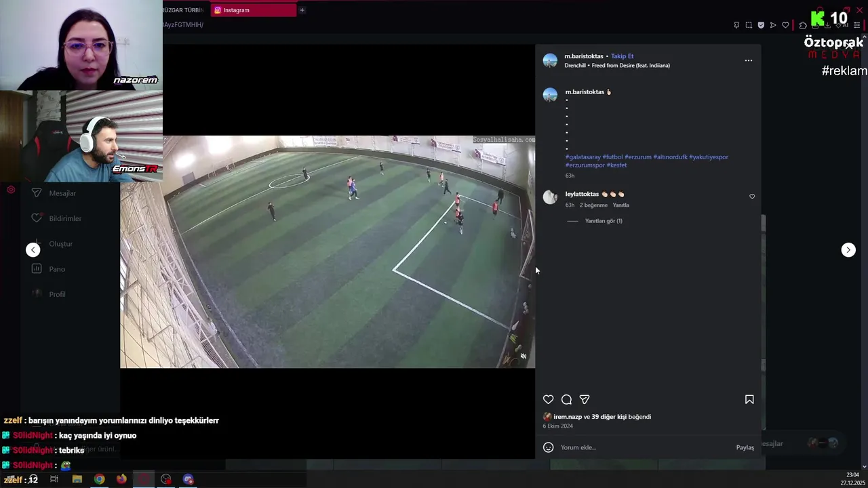Open the #erzurum hashtag
Screen dimensions: 868x488
click(x=637, y=157)
